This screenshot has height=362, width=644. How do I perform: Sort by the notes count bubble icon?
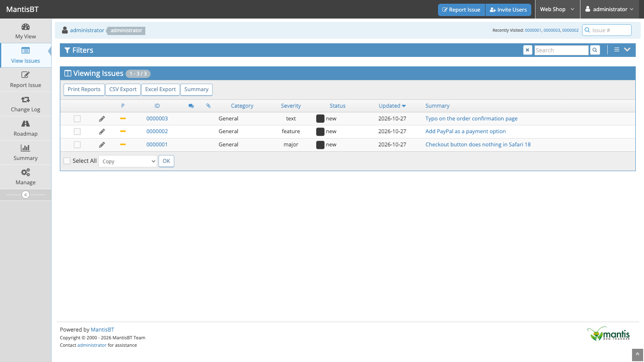coord(191,106)
